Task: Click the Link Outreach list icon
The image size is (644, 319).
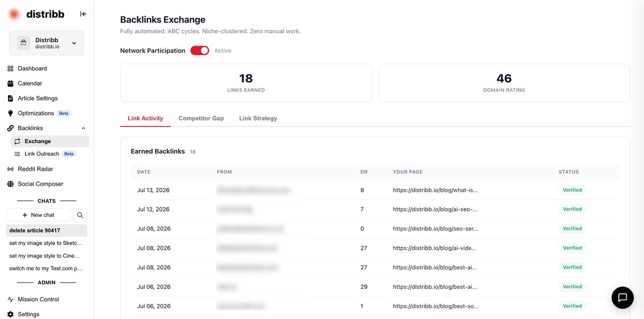Action: tap(17, 154)
